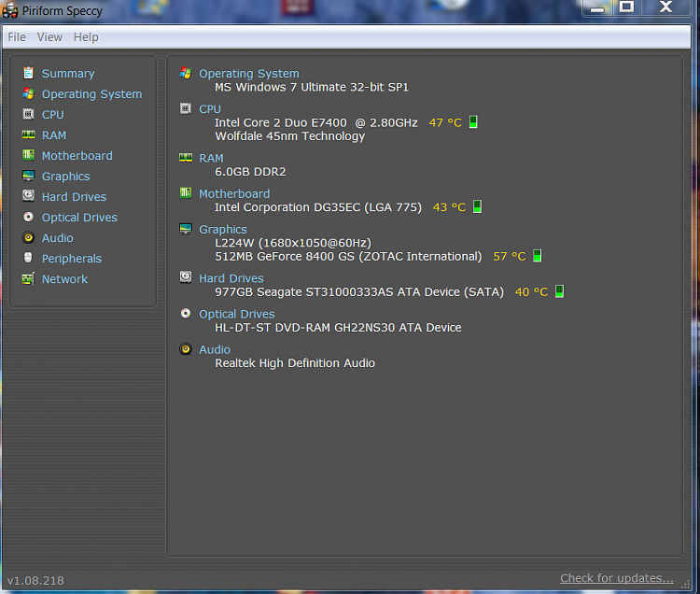Click the green temperature indicator next to motherboard 43 °C
This screenshot has width=700, height=594.
pyautogui.click(x=477, y=206)
